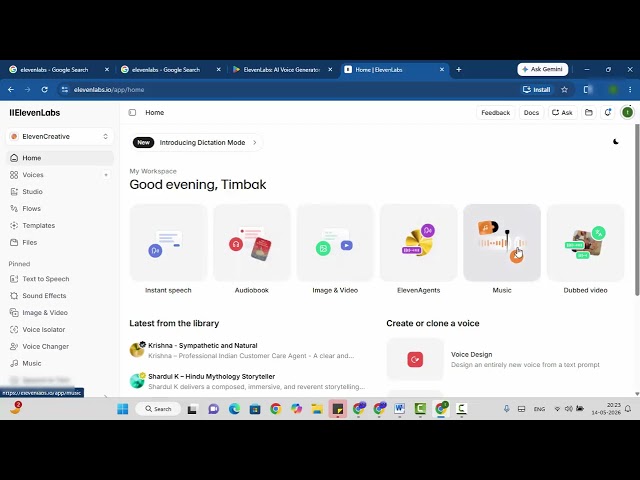Click the Ask button

(x=562, y=113)
